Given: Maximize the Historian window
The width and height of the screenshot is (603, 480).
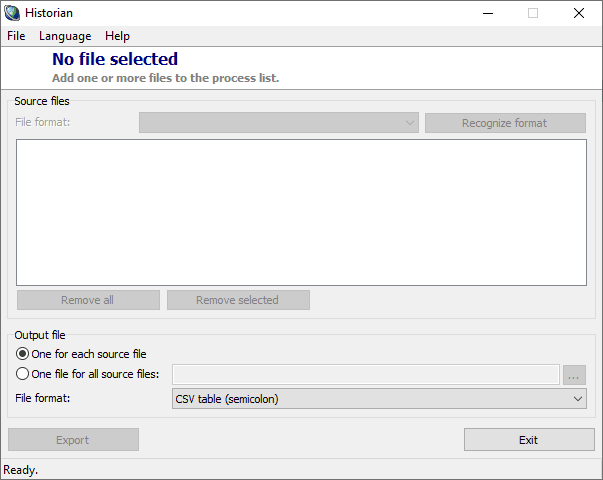Looking at the screenshot, I should click(533, 13).
